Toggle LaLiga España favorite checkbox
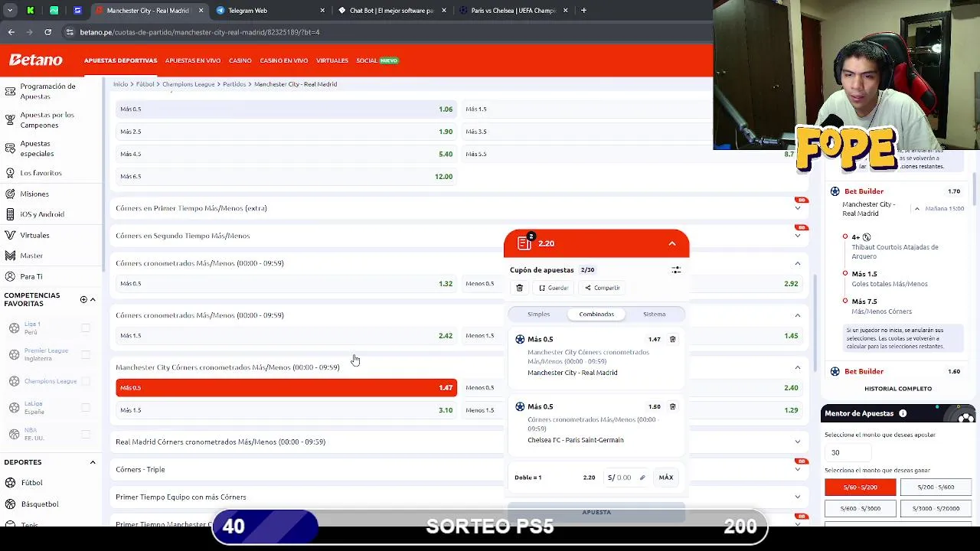The width and height of the screenshot is (980, 551). [86, 408]
